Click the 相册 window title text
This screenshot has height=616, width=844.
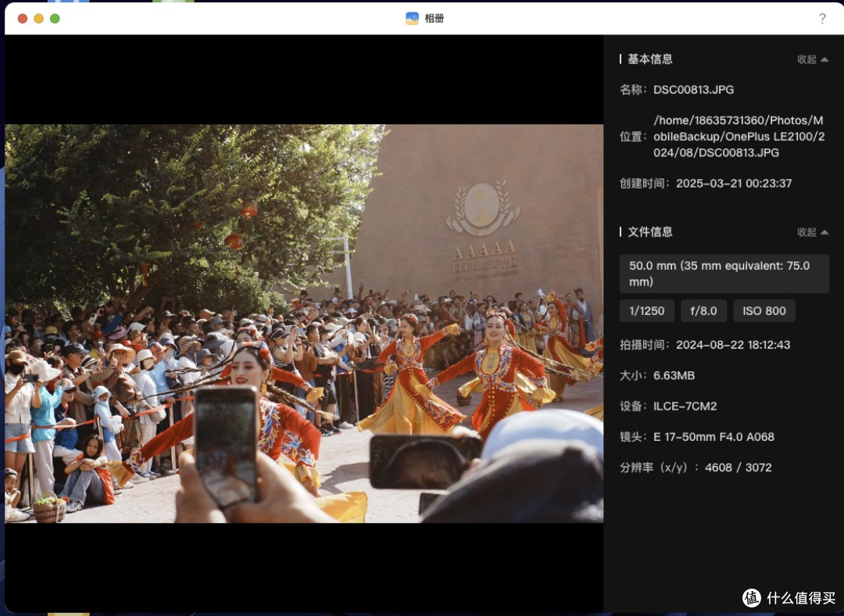434,18
